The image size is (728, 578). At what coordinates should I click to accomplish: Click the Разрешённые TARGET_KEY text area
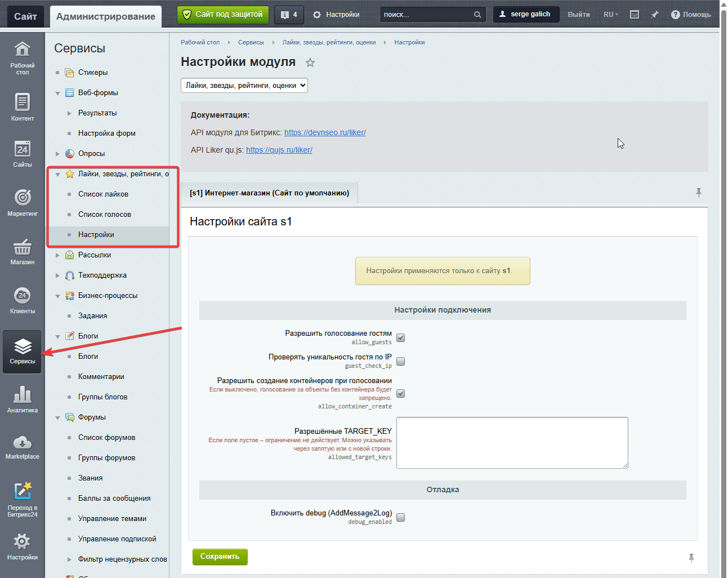coord(512,443)
